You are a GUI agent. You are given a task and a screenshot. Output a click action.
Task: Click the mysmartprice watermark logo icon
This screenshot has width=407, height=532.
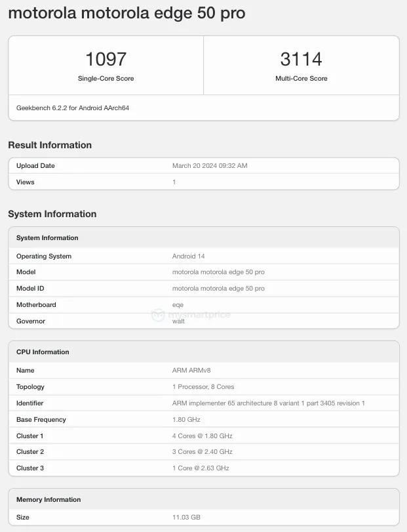pyautogui.click(x=158, y=316)
